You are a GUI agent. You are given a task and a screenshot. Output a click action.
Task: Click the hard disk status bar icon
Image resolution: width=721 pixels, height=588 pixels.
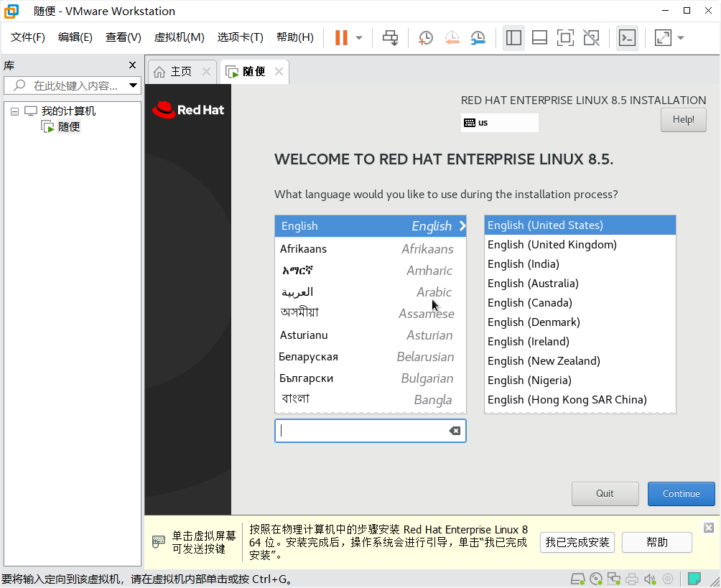pyautogui.click(x=577, y=579)
